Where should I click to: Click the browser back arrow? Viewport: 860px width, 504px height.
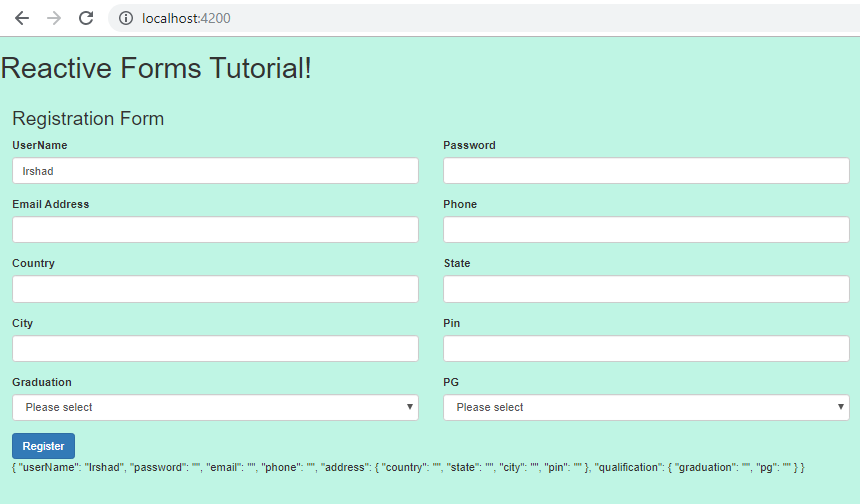(x=22, y=18)
